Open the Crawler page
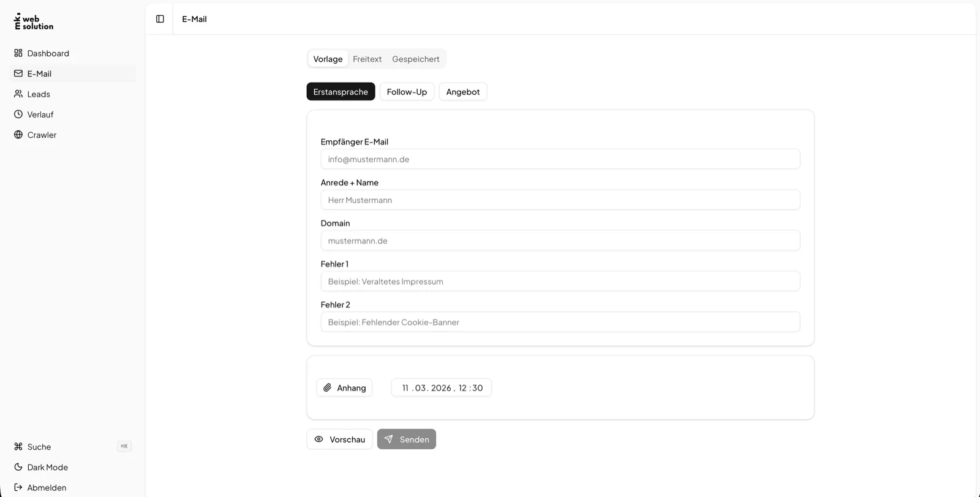This screenshot has height=497, width=980. click(72, 135)
